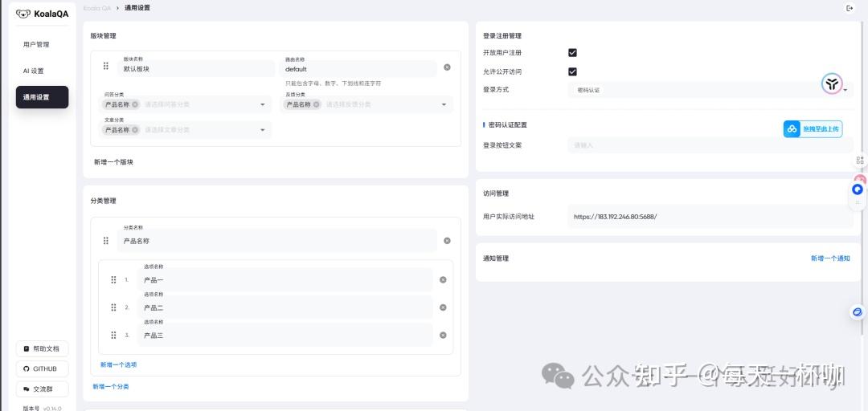Click the 登录按钮文案 input field
Viewport: 868px width, 411px height.
(710, 145)
